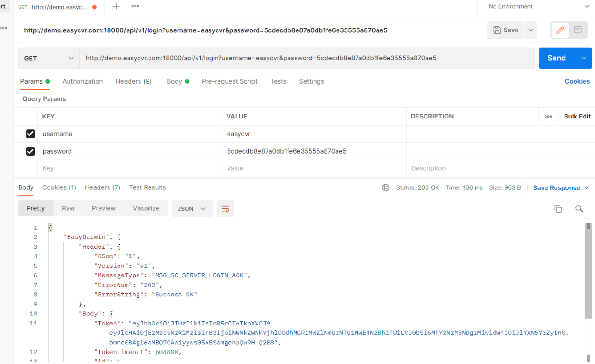595x364 pixels.
Task: Open the GET method dropdown
Action: click(49, 58)
